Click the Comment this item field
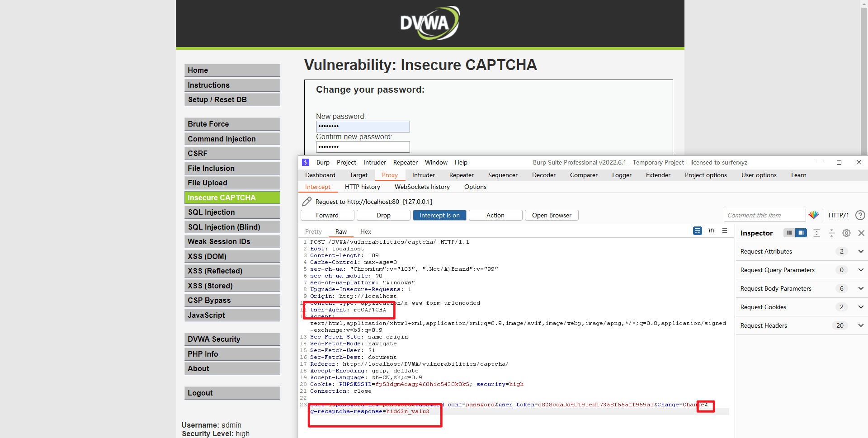Viewport: 868px width, 438px height. 764,215
